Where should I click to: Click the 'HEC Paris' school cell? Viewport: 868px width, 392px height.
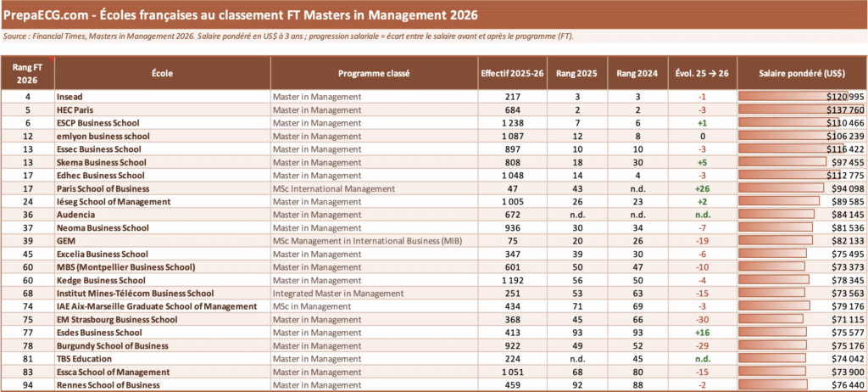[162, 109]
